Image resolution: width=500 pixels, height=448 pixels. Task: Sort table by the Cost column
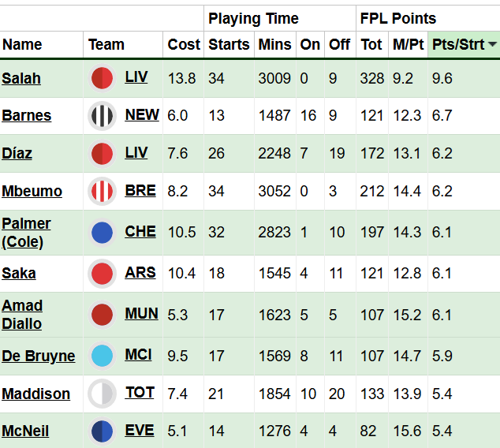tap(184, 45)
